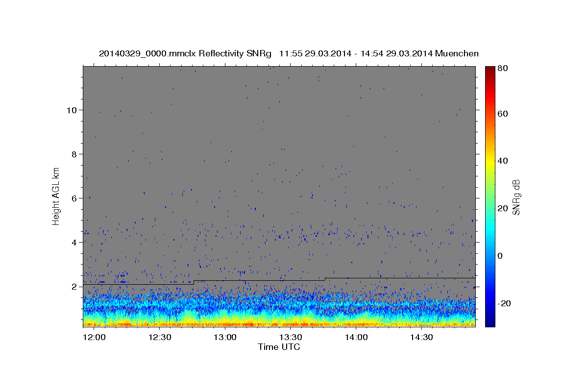Click the 'SNRg dB' colorbar label
588x392 pixels.
[x=516, y=197]
